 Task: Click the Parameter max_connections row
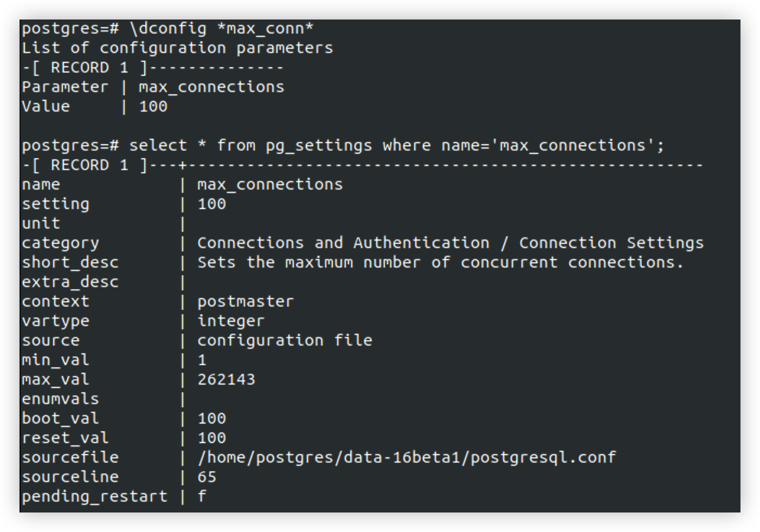153,87
